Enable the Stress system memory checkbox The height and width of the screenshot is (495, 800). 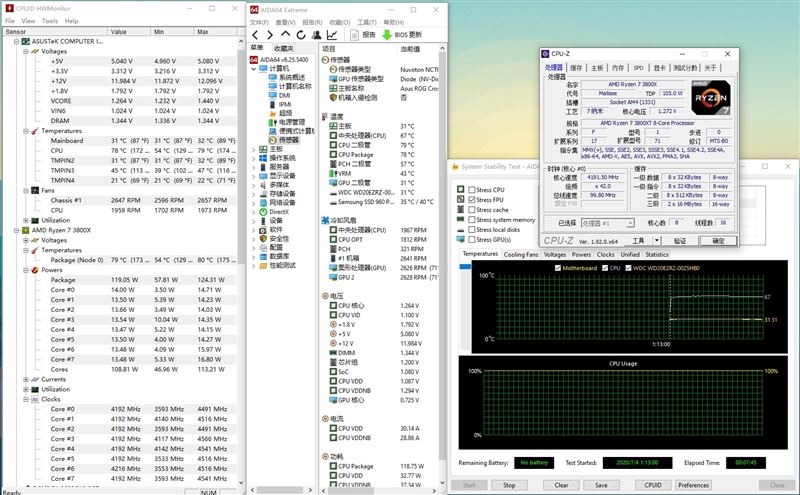pos(472,219)
